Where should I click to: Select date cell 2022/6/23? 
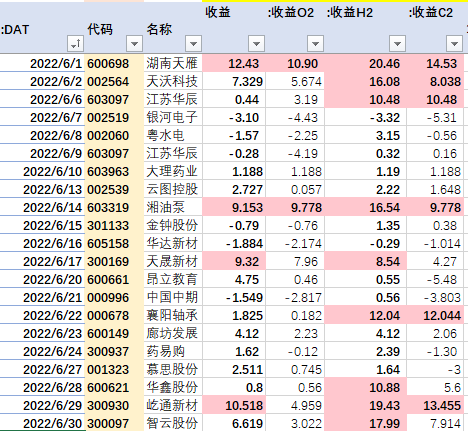tap(42, 333)
